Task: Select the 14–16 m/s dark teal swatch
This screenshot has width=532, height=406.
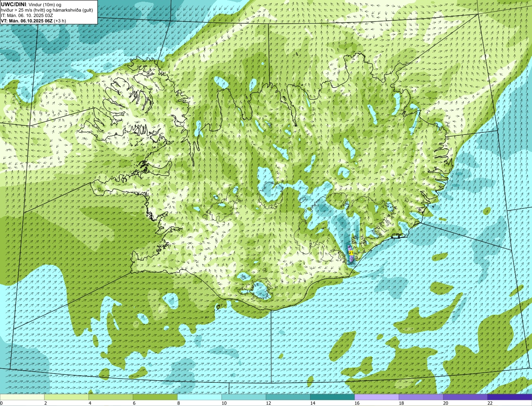Action: point(332,397)
